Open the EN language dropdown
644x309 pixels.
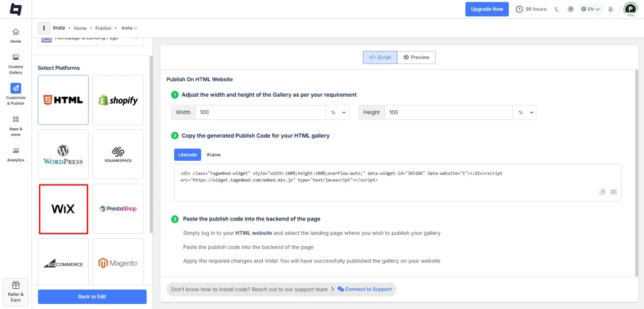(591, 9)
